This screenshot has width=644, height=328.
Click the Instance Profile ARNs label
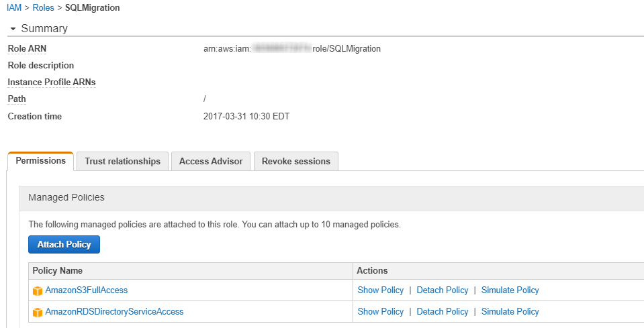51,82
